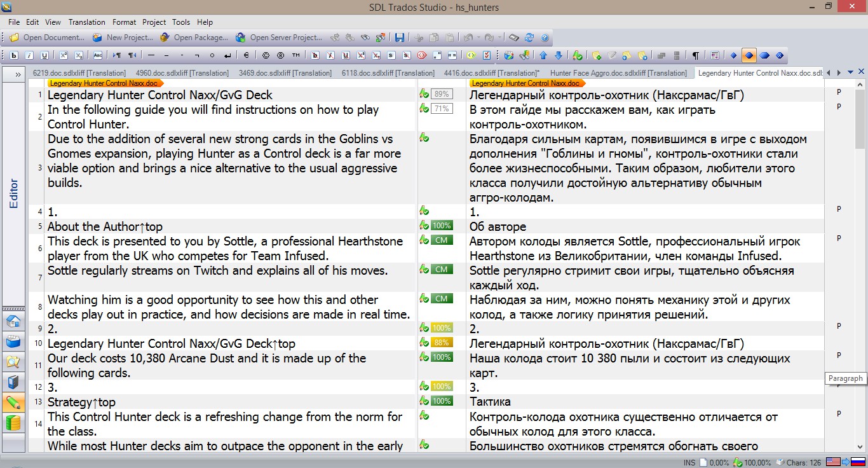Open Reports view via the blue binder icon

[13, 382]
